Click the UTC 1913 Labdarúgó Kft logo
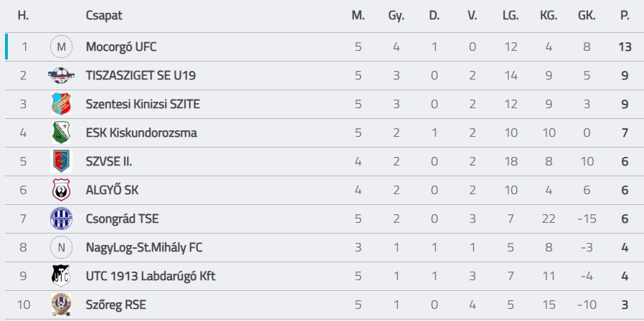The height and width of the screenshot is (321, 644). click(61, 276)
